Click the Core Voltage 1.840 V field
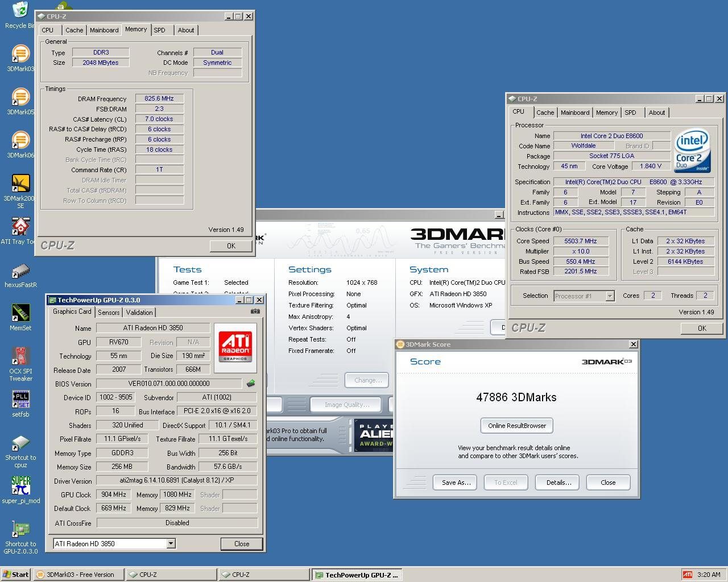 651,167
